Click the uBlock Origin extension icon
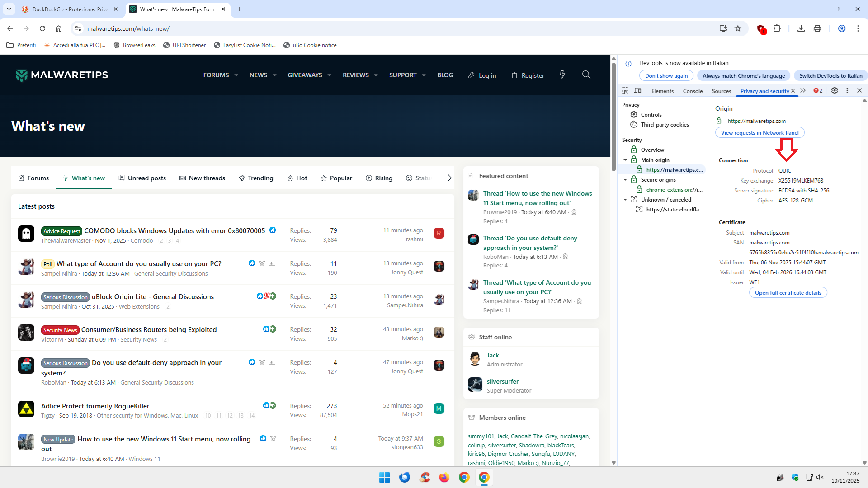868x488 pixels. coord(761,29)
